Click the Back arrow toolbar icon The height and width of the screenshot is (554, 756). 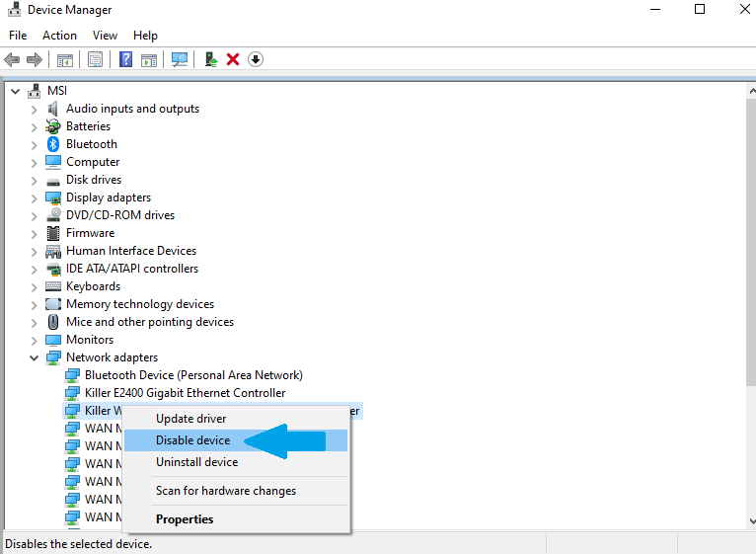[12, 60]
